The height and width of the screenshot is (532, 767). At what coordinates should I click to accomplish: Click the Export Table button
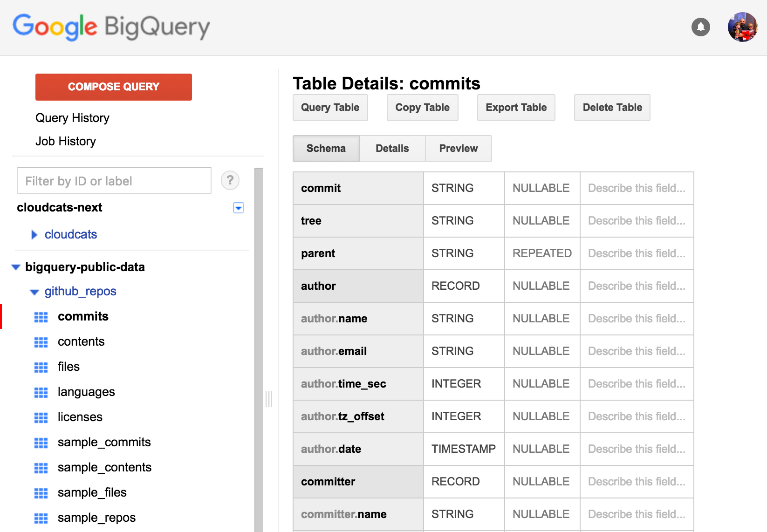(516, 108)
